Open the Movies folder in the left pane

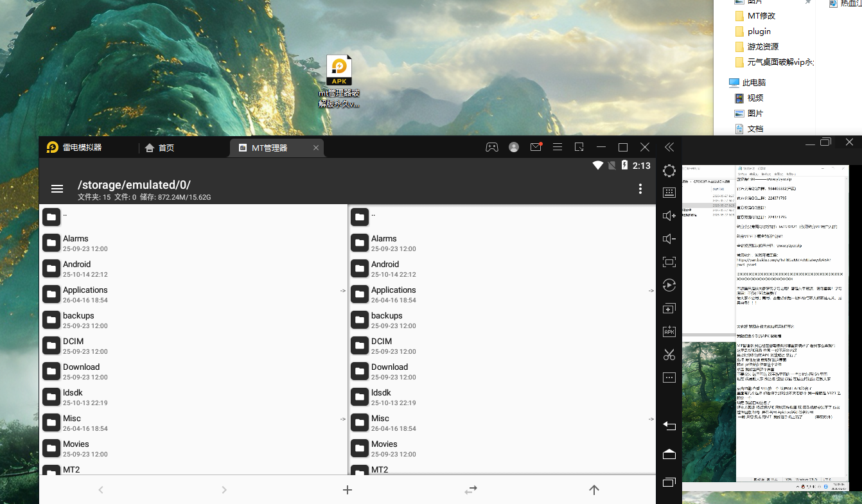193,448
